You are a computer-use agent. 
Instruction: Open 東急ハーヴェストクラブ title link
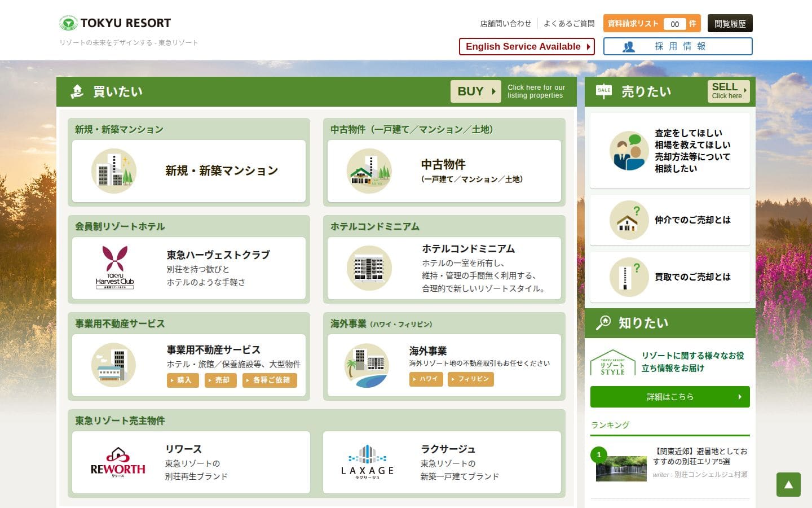[x=218, y=255]
